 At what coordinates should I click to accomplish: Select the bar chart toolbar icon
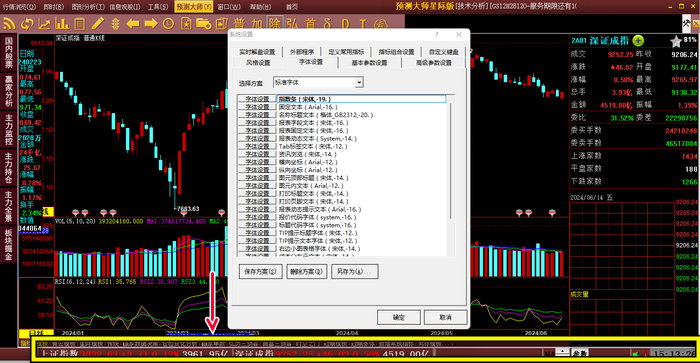62,23
